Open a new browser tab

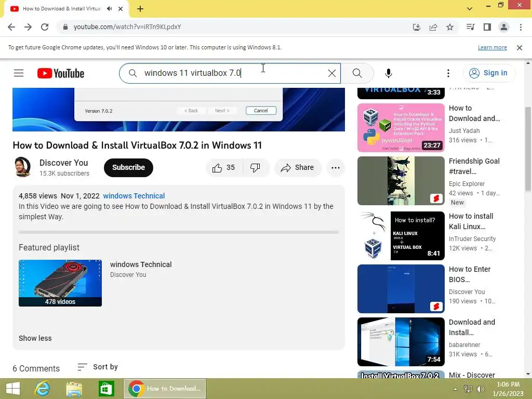pyautogui.click(x=140, y=9)
